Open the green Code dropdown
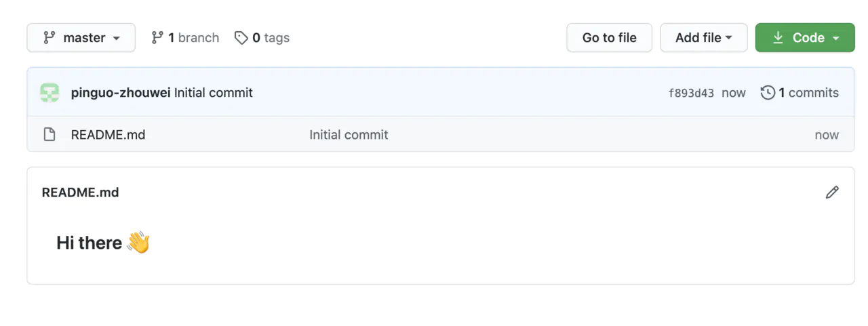868x326 pixels. tap(804, 38)
